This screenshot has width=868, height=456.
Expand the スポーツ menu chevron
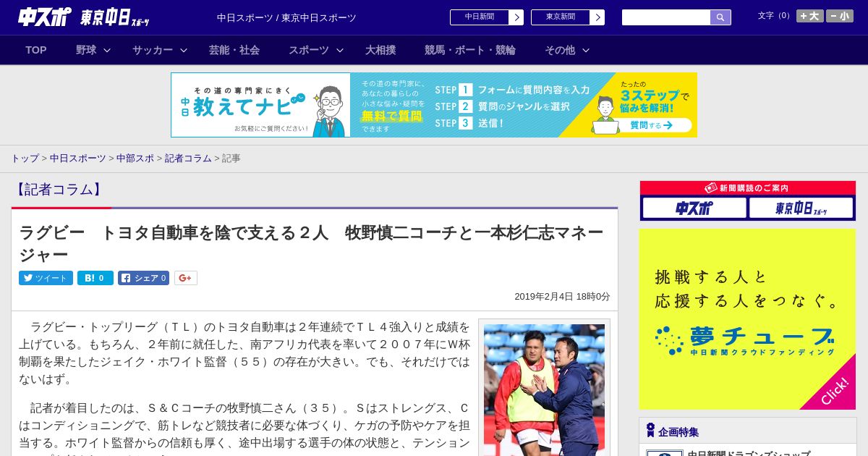(x=340, y=51)
